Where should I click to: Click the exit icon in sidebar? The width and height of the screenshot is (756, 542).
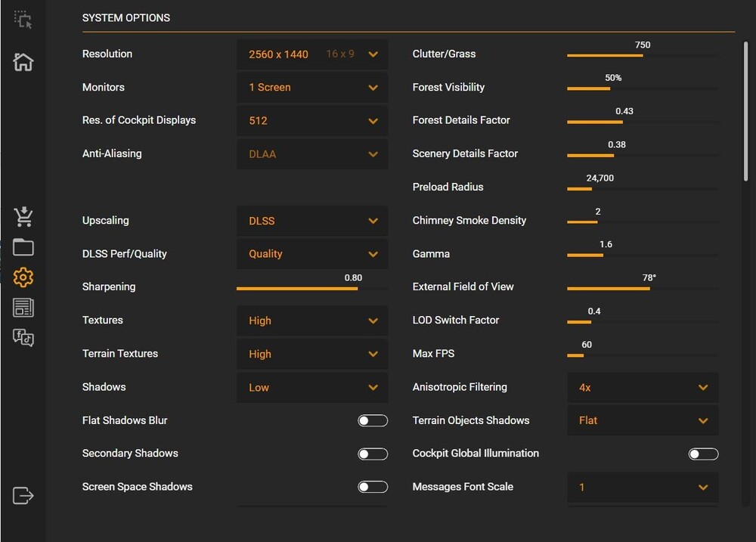[x=23, y=496]
